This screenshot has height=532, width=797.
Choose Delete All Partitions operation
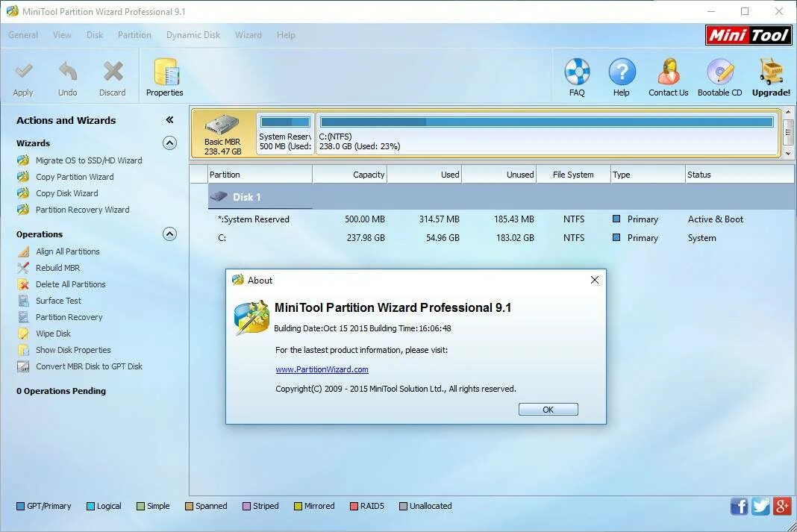(x=71, y=284)
